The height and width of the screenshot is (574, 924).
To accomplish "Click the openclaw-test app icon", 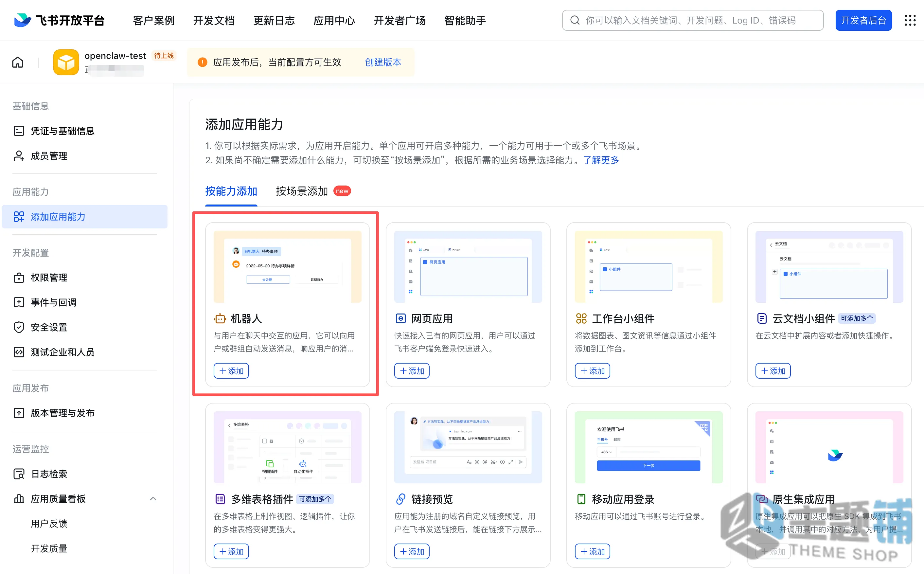I will coord(66,62).
